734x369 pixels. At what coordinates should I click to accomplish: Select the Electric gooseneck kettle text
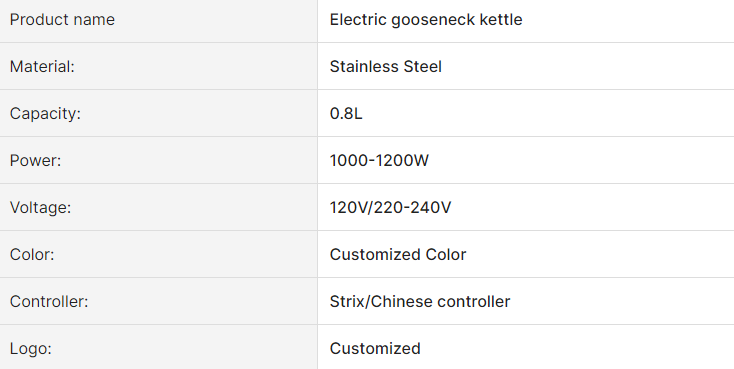(x=426, y=20)
